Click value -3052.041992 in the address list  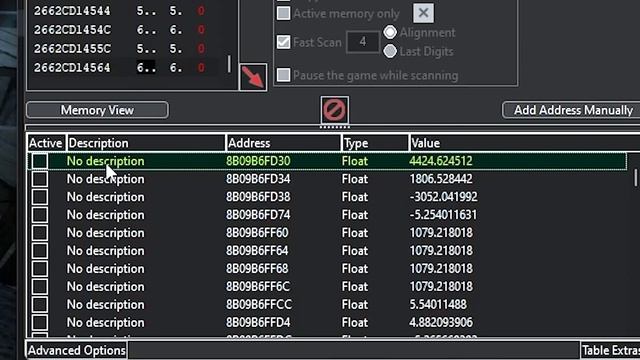click(443, 197)
